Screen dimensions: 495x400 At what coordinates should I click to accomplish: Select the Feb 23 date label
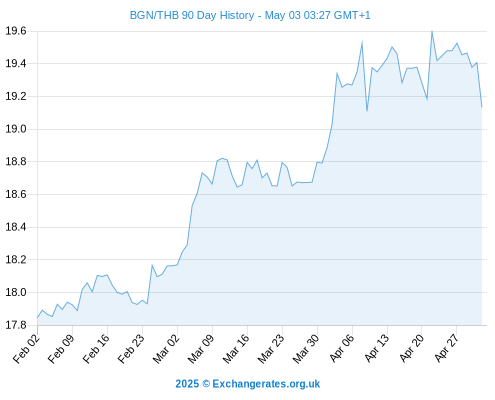131,348
